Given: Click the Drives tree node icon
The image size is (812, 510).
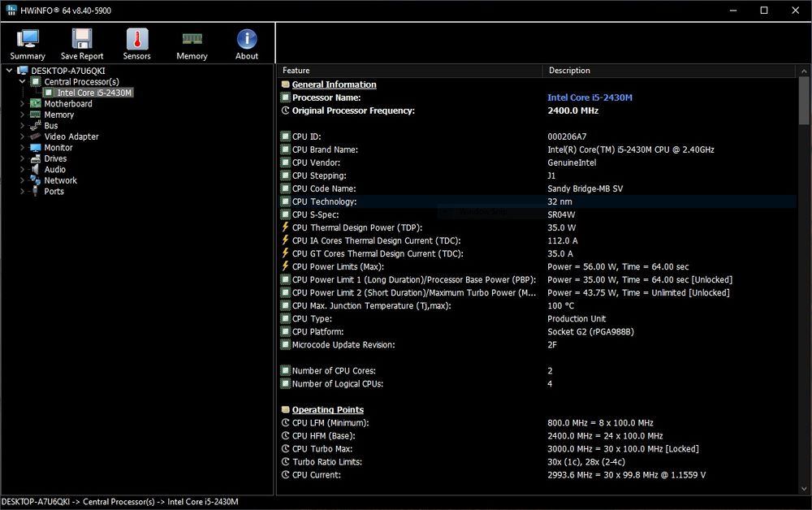Looking at the screenshot, I should pyautogui.click(x=35, y=158).
